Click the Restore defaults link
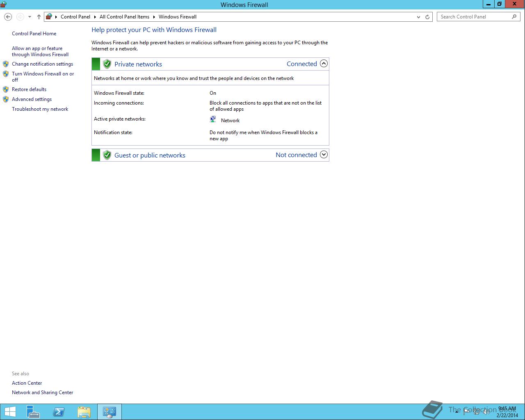Image resolution: width=525 pixels, height=420 pixels. coord(29,89)
